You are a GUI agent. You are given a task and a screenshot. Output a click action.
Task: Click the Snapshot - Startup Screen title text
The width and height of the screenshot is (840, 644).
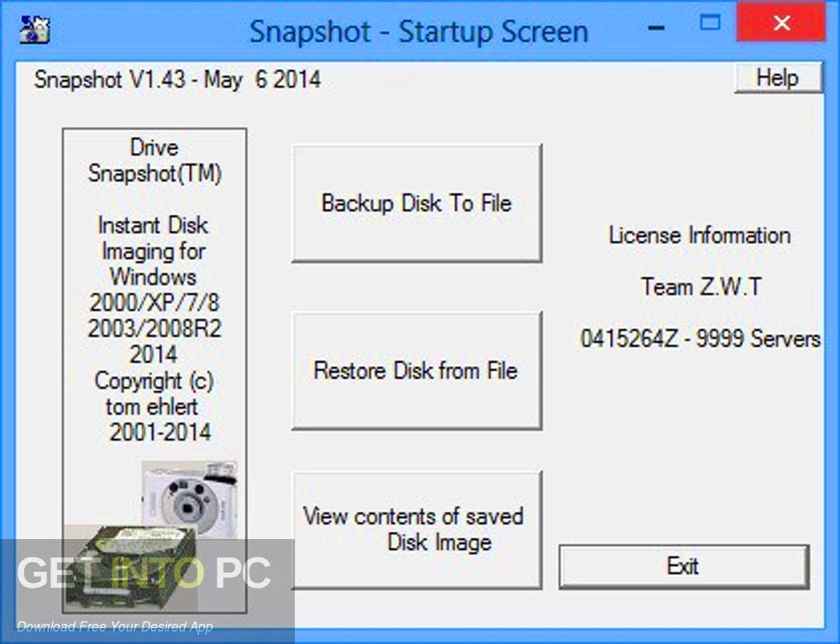(x=418, y=31)
